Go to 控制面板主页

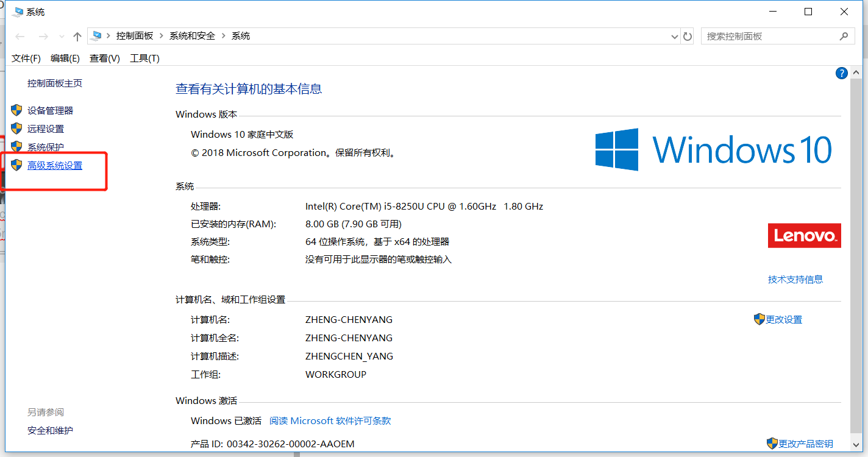55,83
